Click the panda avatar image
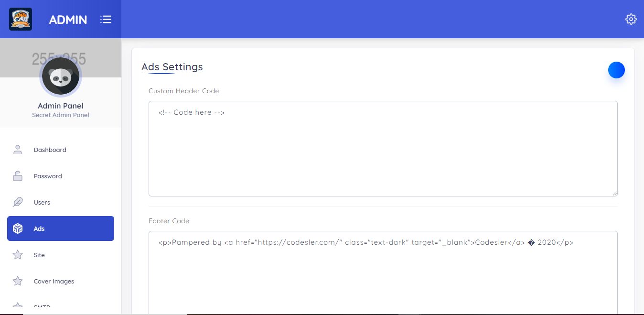The height and width of the screenshot is (315, 644). pyautogui.click(x=61, y=76)
